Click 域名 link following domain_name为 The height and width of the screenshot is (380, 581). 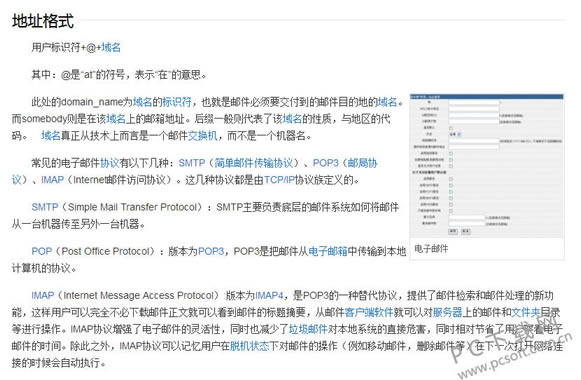tap(142, 101)
